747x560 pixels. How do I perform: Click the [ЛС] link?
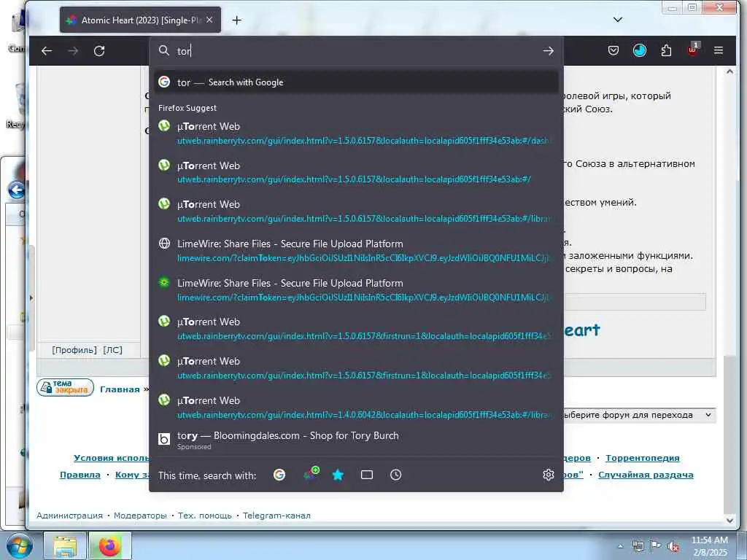[113, 350]
